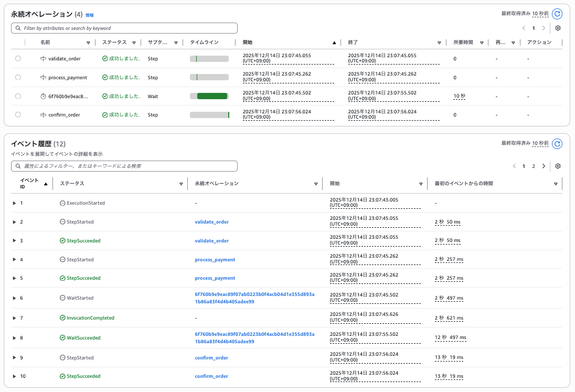The height and width of the screenshot is (392, 575).
Task: Refresh the durable operations panel
Action: [557, 14]
